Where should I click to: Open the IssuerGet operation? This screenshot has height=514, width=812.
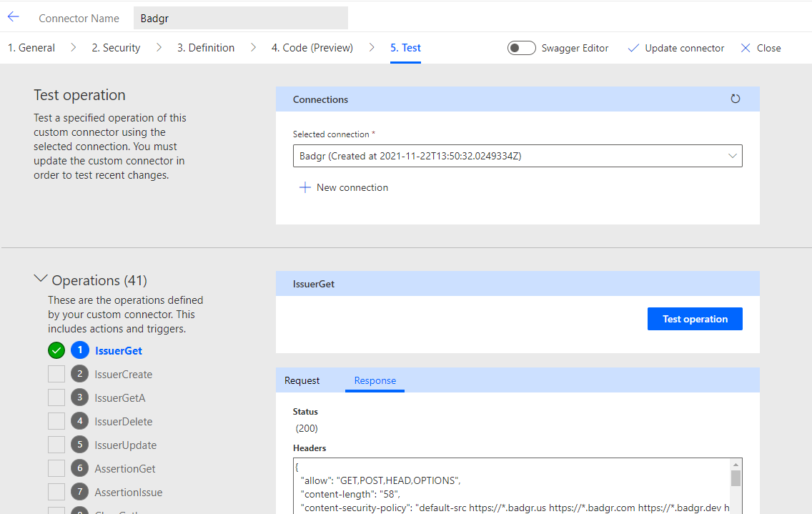119,351
